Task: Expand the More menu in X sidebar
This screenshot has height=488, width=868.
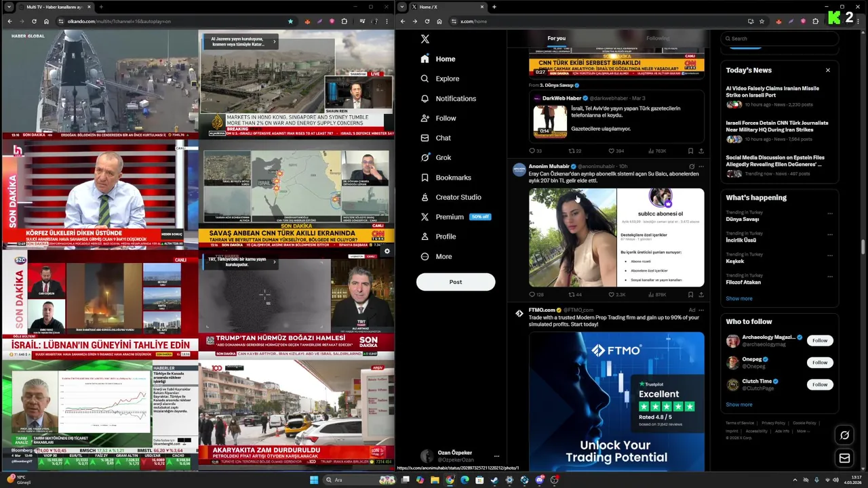Action: click(436, 256)
